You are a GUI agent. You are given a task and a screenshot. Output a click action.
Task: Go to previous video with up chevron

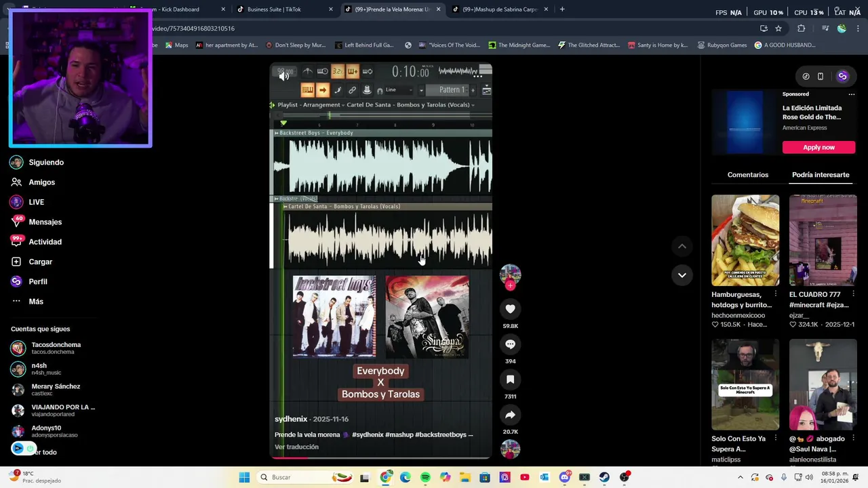click(682, 246)
